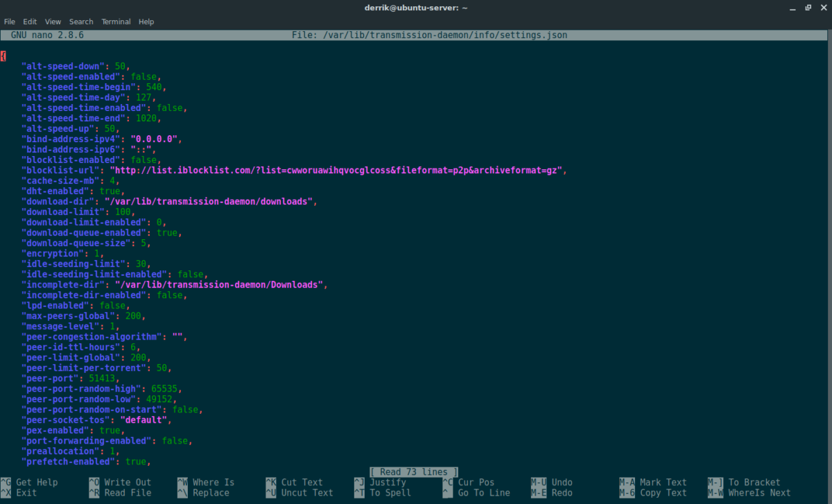This screenshot has width=832, height=504.
Task: Click the "peer-congestion-algorithm" key
Action: [91, 337]
